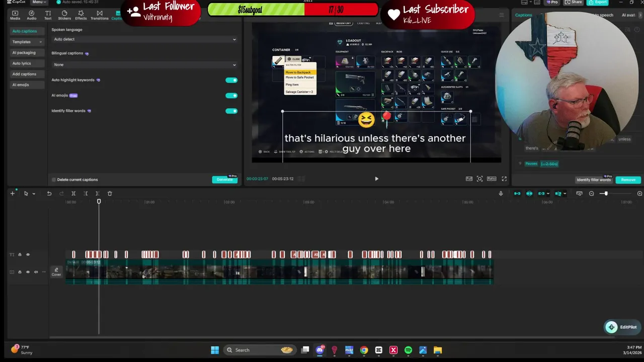This screenshot has width=644, height=362.
Task: Click the teal Remove button
Action: click(x=628, y=179)
